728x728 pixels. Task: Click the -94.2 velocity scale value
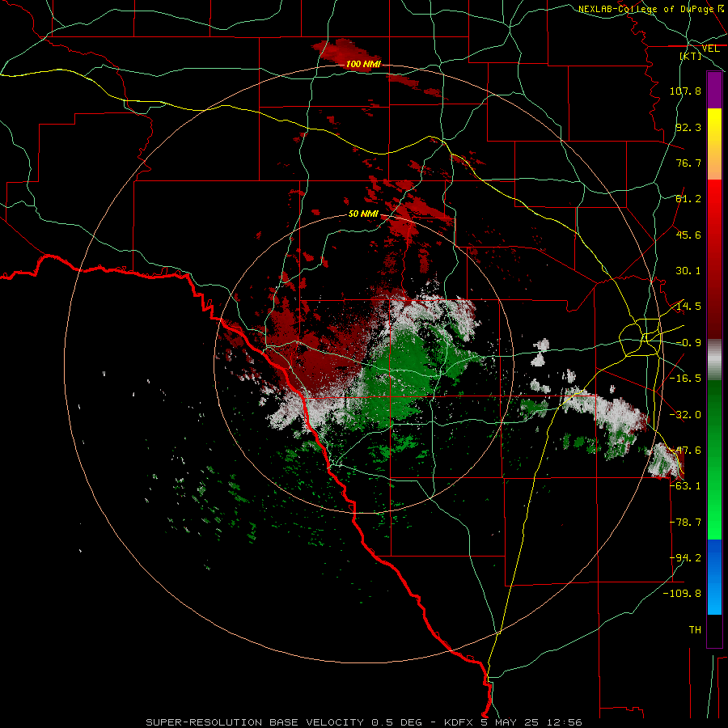click(x=685, y=557)
